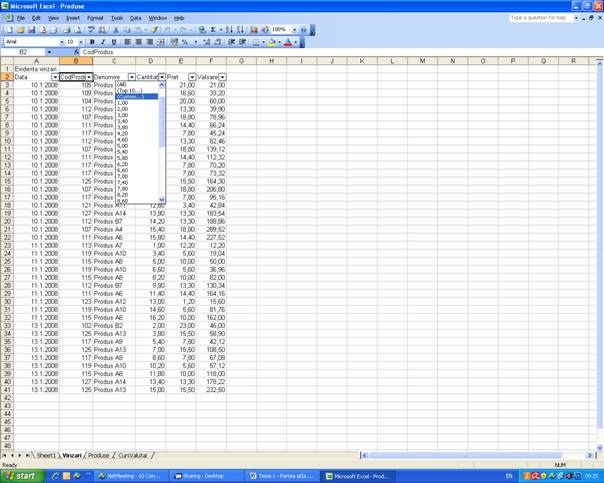The height and width of the screenshot is (483, 604).
Task: Create a new workbook with the New icon
Action: point(9,30)
